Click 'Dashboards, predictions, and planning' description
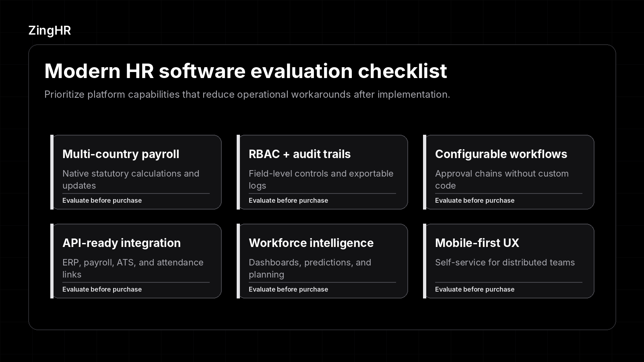644x362 pixels. 310,268
